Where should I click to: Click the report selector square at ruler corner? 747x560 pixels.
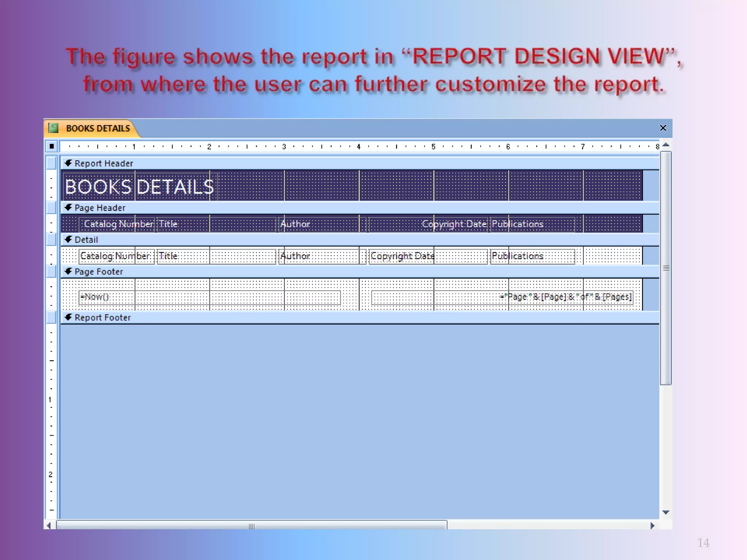pyautogui.click(x=51, y=146)
